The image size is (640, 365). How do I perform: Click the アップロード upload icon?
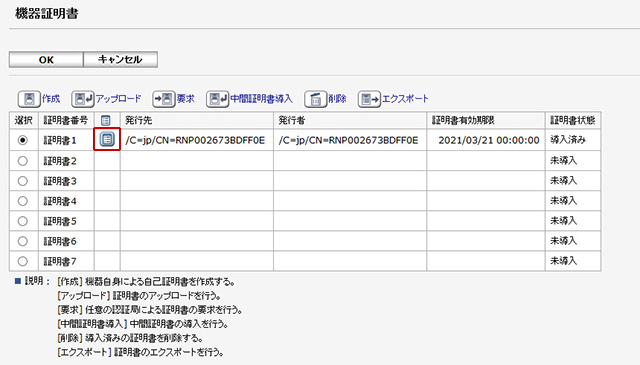tap(83, 99)
